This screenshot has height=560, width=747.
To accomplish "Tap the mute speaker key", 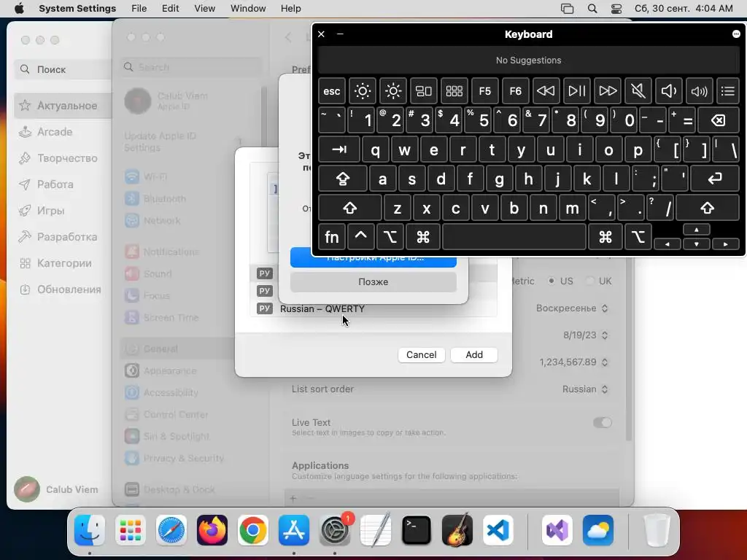I will 638,91.
